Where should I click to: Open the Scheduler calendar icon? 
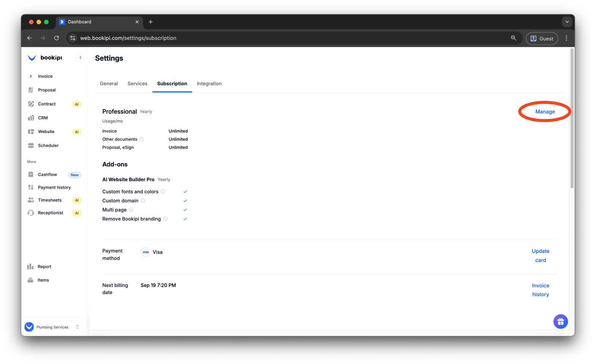point(31,146)
